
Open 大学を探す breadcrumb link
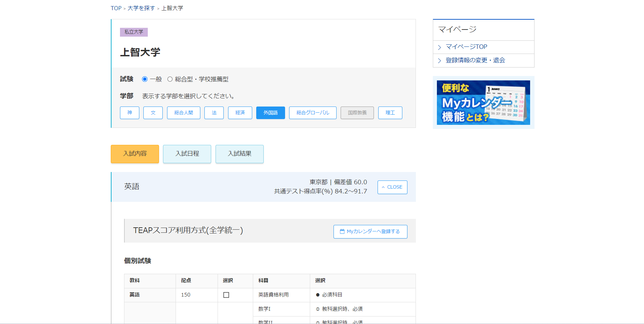coord(141,8)
